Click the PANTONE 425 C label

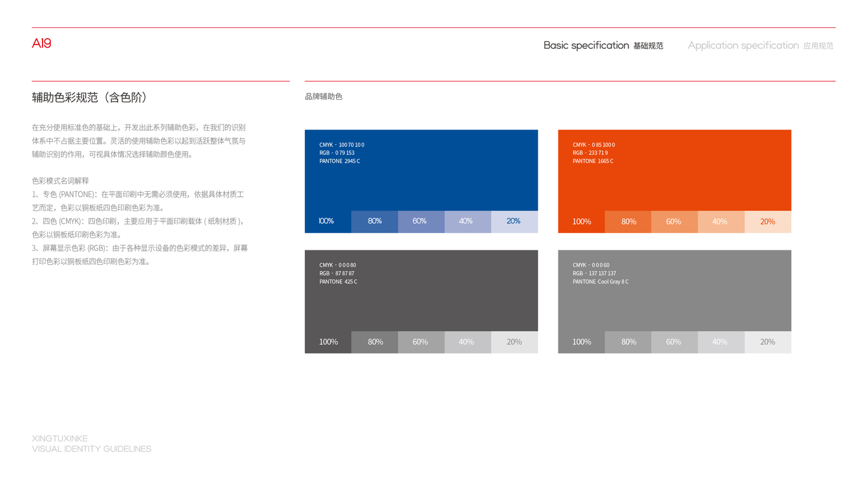point(338,281)
